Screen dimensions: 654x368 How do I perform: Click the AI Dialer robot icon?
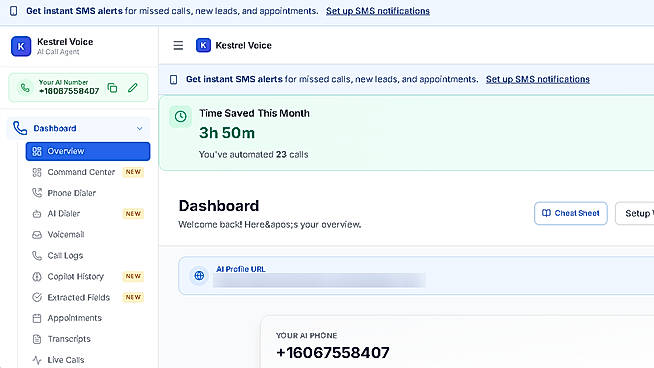(37, 214)
